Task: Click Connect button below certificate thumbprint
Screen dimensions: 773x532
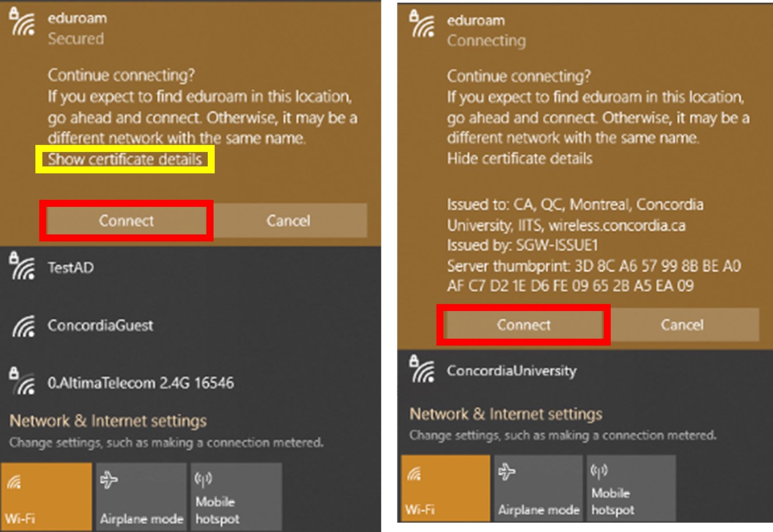Action: 524,325
